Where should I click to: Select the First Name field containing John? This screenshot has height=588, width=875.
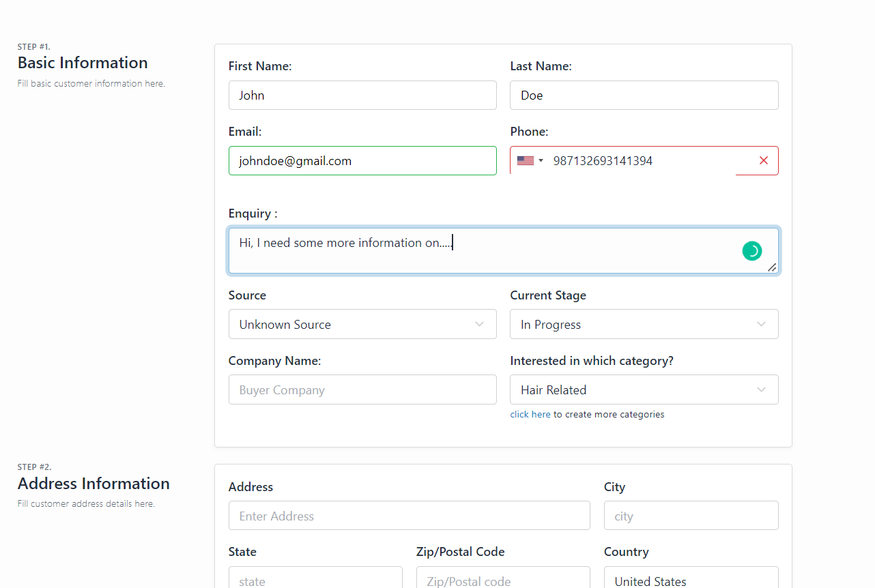[x=362, y=95]
